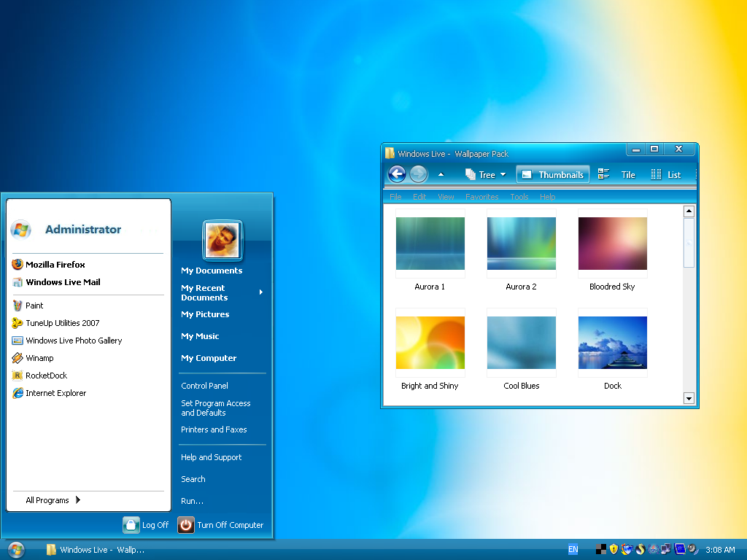The height and width of the screenshot is (560, 747).
Task: Open Paint from the Start menu
Action: 28,306
